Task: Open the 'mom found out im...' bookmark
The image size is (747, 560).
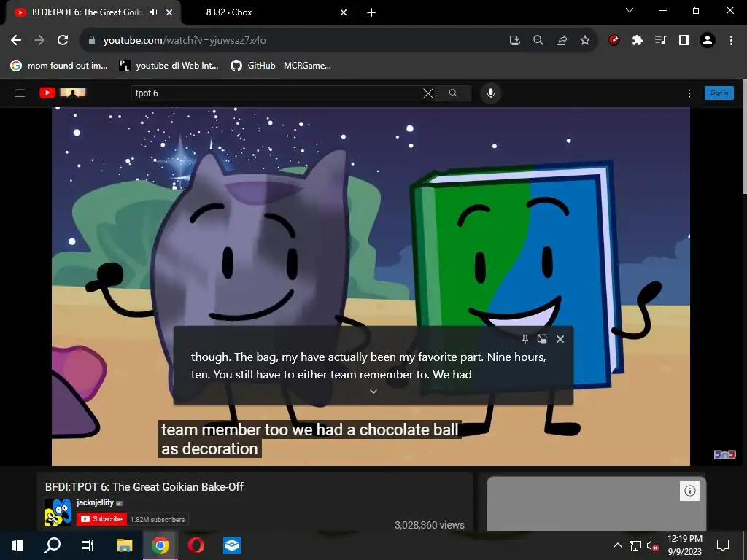Action: pyautogui.click(x=59, y=66)
